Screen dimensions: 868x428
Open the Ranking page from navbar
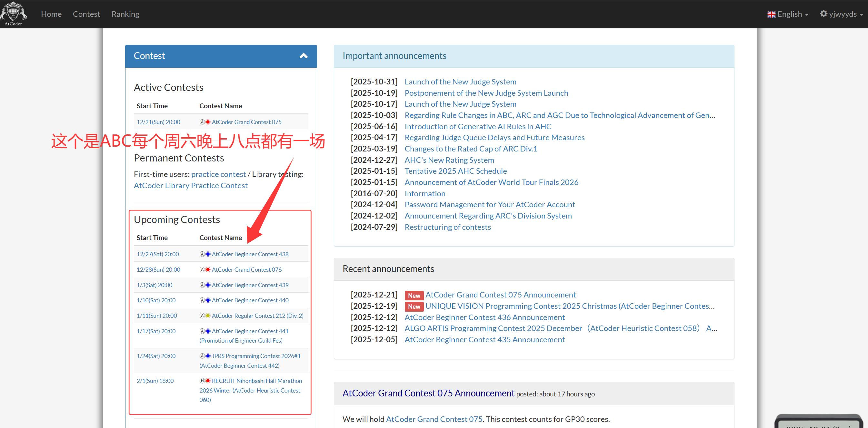pyautogui.click(x=125, y=14)
